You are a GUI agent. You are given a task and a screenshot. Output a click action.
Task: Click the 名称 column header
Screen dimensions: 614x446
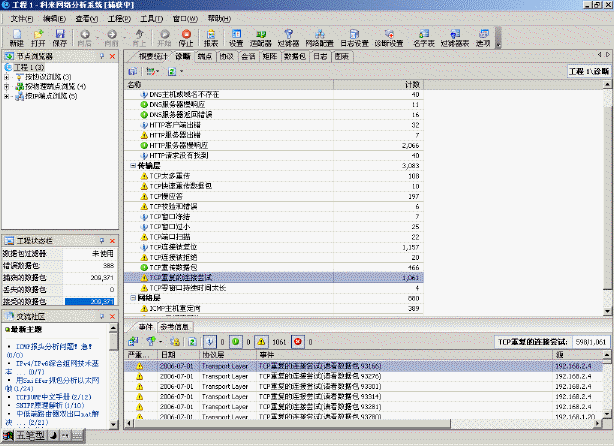(229, 85)
